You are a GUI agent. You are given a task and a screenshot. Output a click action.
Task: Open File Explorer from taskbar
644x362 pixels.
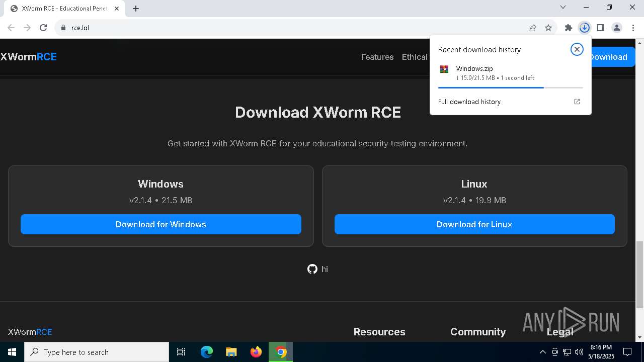tap(231, 352)
